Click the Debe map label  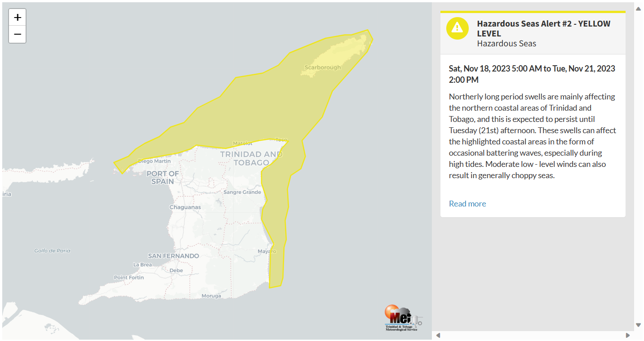(x=176, y=270)
